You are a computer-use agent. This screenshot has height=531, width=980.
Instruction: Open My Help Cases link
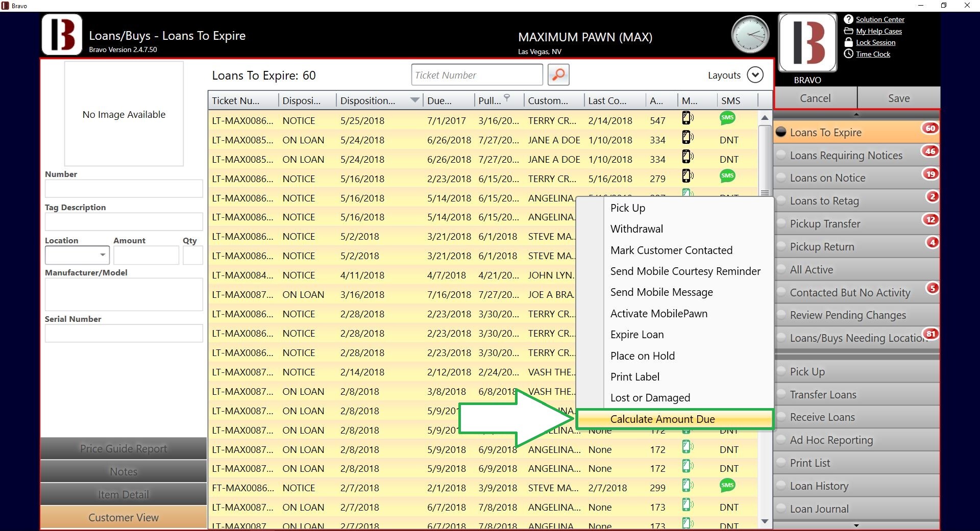pos(879,31)
